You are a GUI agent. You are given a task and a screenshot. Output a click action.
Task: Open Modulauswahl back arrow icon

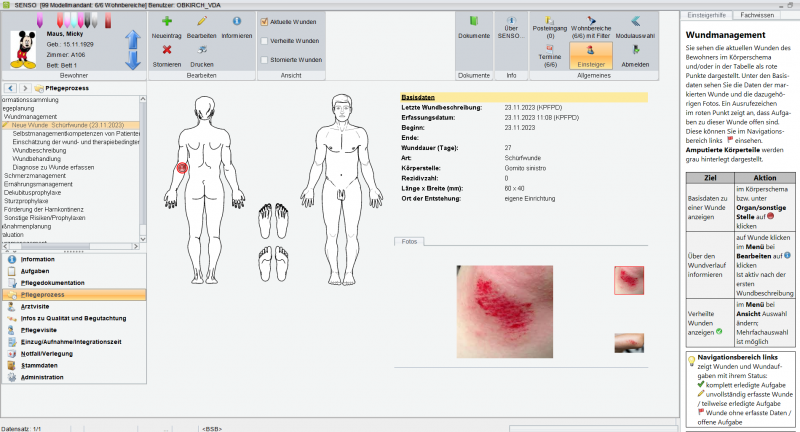point(635,21)
